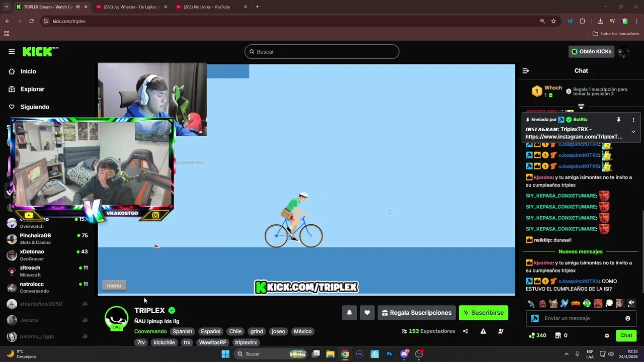Screen dimensions: 644x362
Task: Open the TriplexTRX Instagram link
Action: (x=574, y=136)
